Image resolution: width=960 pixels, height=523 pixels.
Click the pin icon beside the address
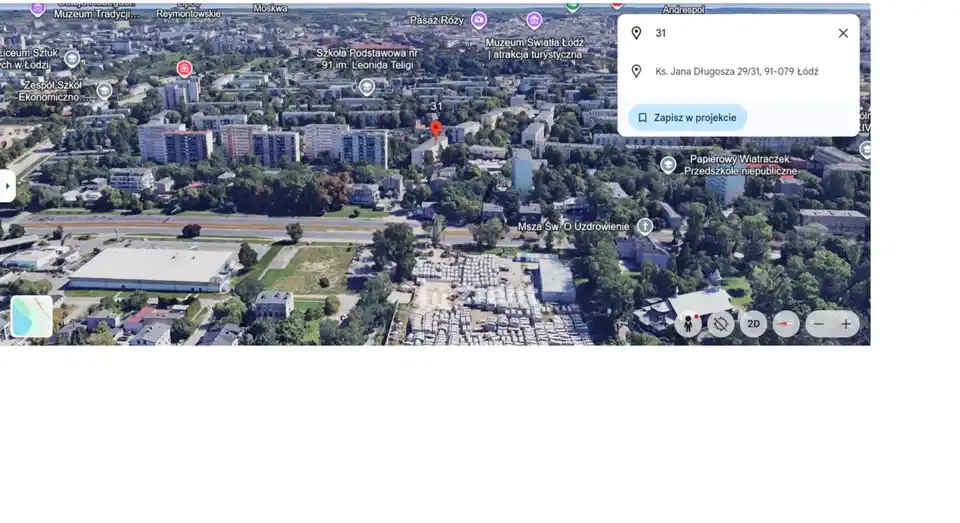636,71
